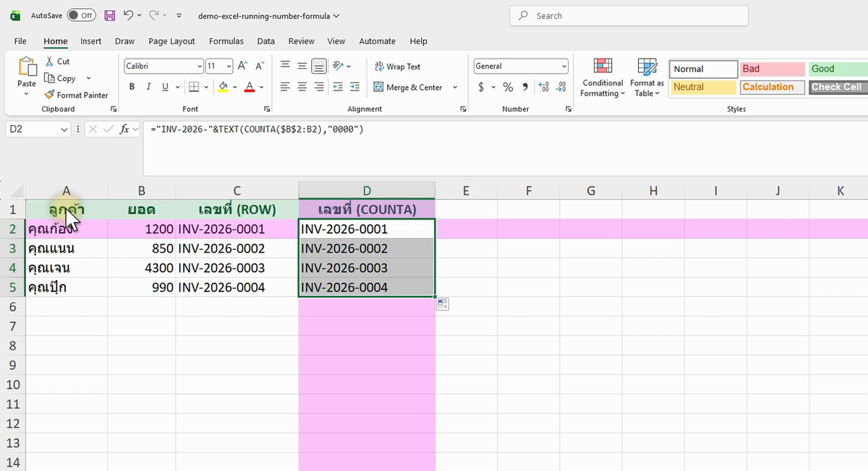The width and height of the screenshot is (868, 471).
Task: Toggle AutoSave switch
Action: 81,15
